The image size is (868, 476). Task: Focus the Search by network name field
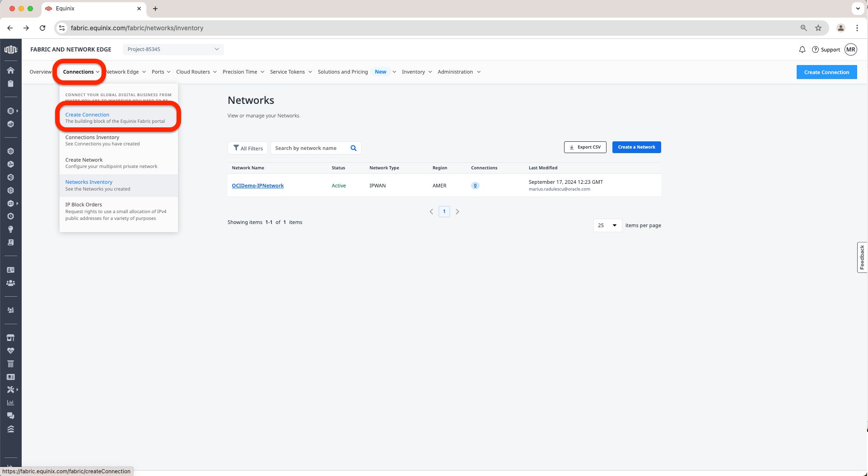[x=310, y=148]
